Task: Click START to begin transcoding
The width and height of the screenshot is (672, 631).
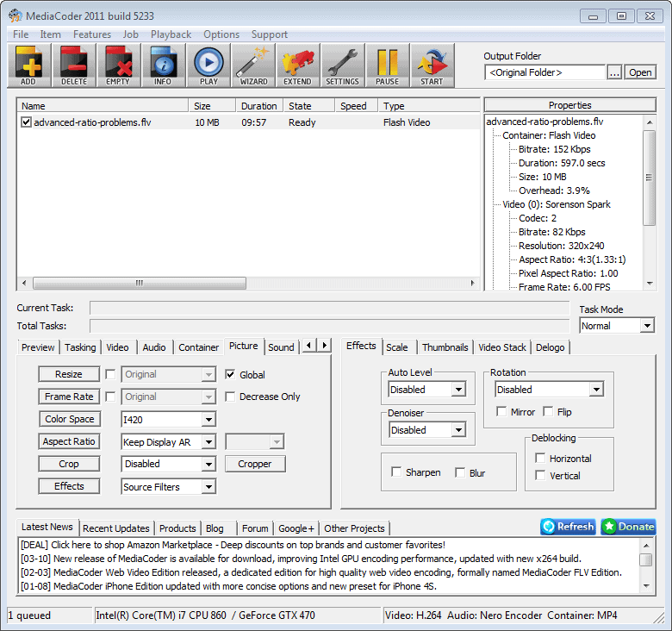Action: [x=432, y=66]
